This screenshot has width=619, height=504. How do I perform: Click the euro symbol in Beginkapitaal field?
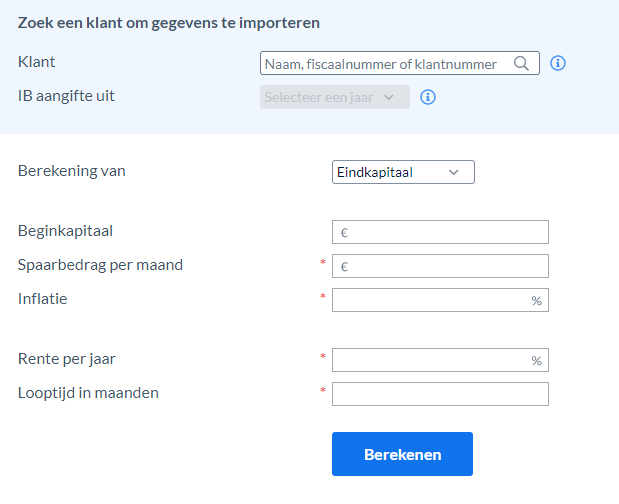(344, 233)
